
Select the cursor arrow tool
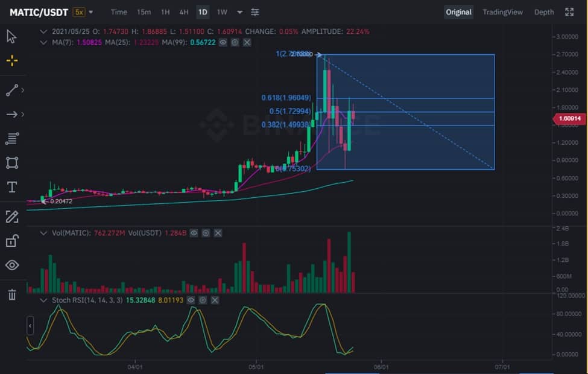pos(11,36)
